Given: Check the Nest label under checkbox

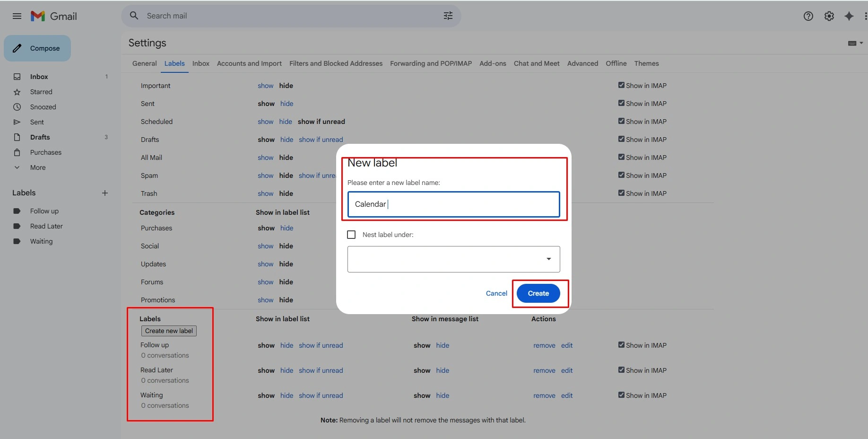Looking at the screenshot, I should pos(351,235).
